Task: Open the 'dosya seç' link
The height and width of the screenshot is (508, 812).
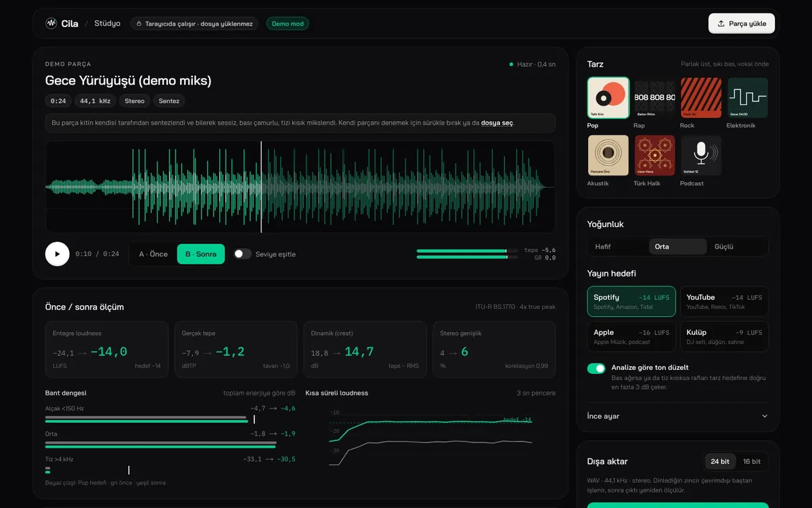Action: click(x=497, y=123)
